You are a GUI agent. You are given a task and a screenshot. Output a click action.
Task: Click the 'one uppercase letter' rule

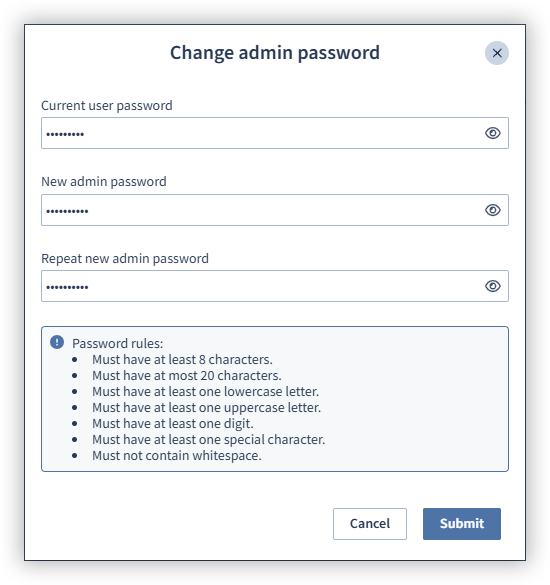pos(206,407)
